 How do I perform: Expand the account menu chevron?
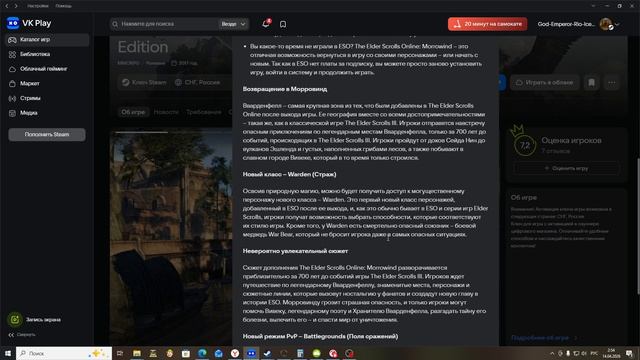(x=618, y=24)
